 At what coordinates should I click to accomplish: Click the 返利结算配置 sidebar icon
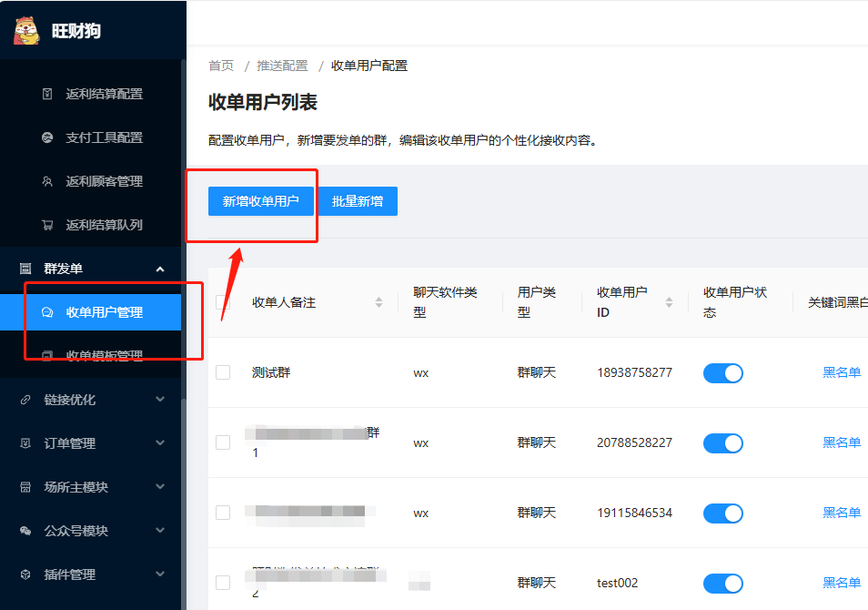(x=48, y=94)
